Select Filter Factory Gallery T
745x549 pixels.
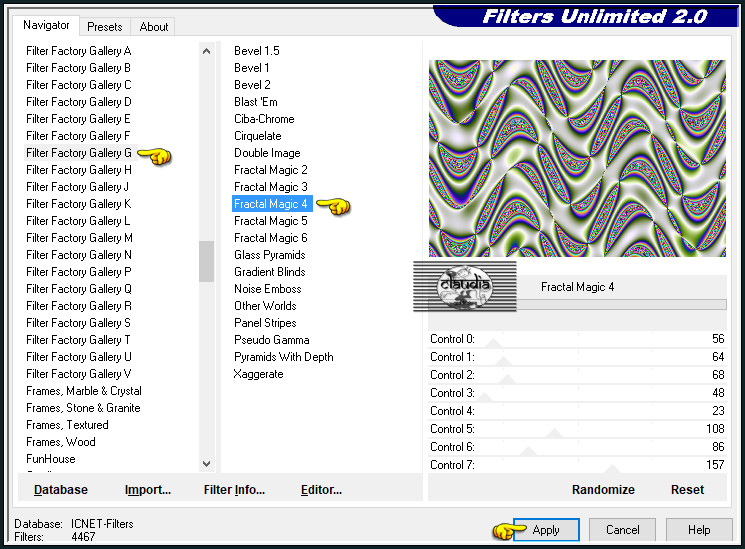click(78, 340)
